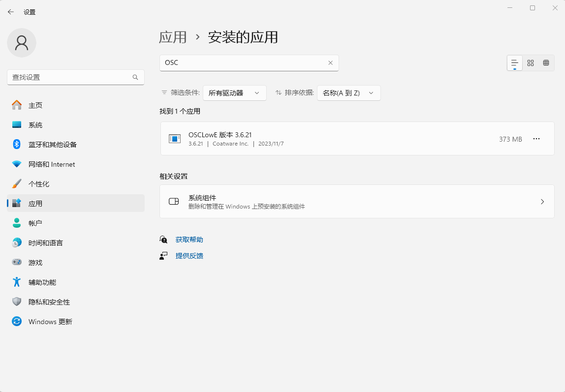Click the back arrow in Settings
The height and width of the screenshot is (392, 565).
[x=11, y=12]
